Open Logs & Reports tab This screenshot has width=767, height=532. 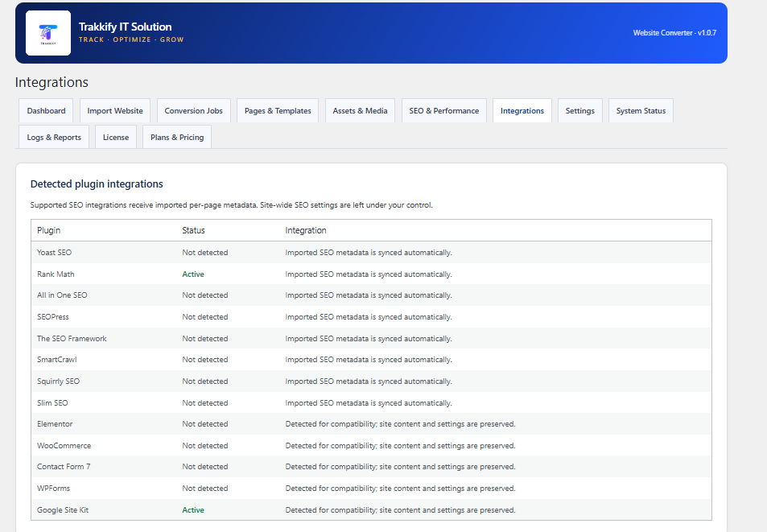54,137
